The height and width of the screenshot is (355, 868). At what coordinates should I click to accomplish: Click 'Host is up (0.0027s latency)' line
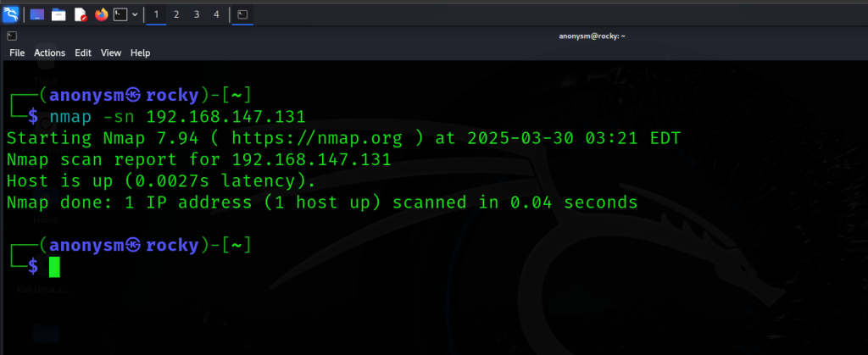tap(161, 181)
